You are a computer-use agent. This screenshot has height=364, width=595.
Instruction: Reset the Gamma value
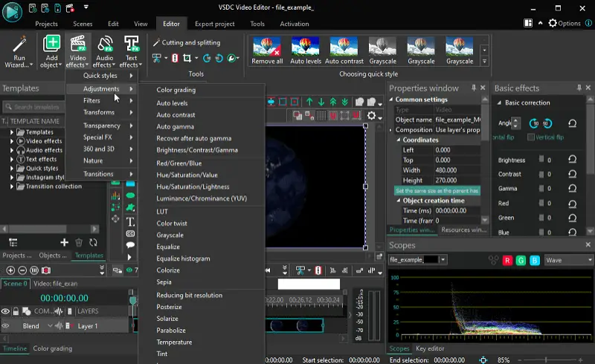(572, 189)
